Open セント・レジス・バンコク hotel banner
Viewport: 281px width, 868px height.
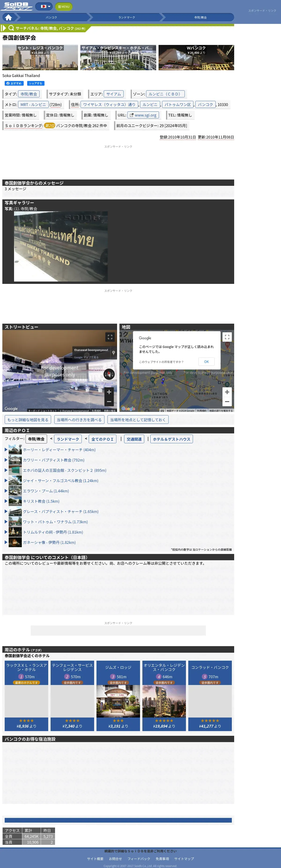coord(40,57)
